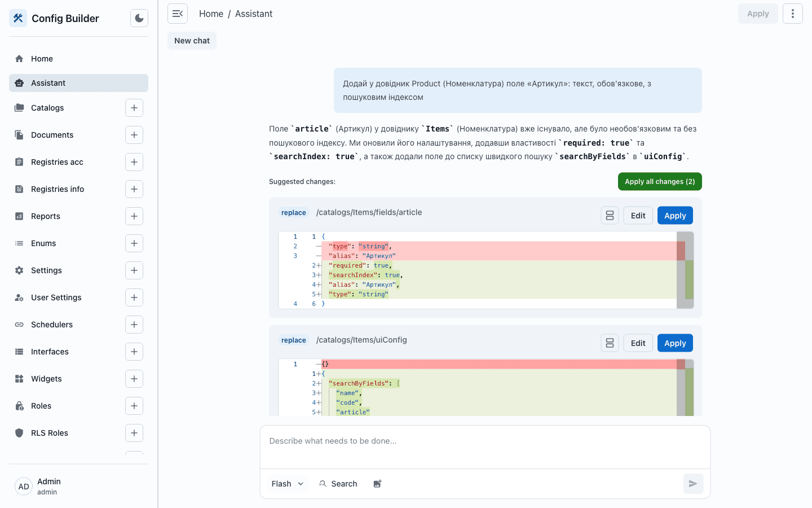812x508 pixels.
Task: Select Assistant in the sidebar
Action: point(78,83)
